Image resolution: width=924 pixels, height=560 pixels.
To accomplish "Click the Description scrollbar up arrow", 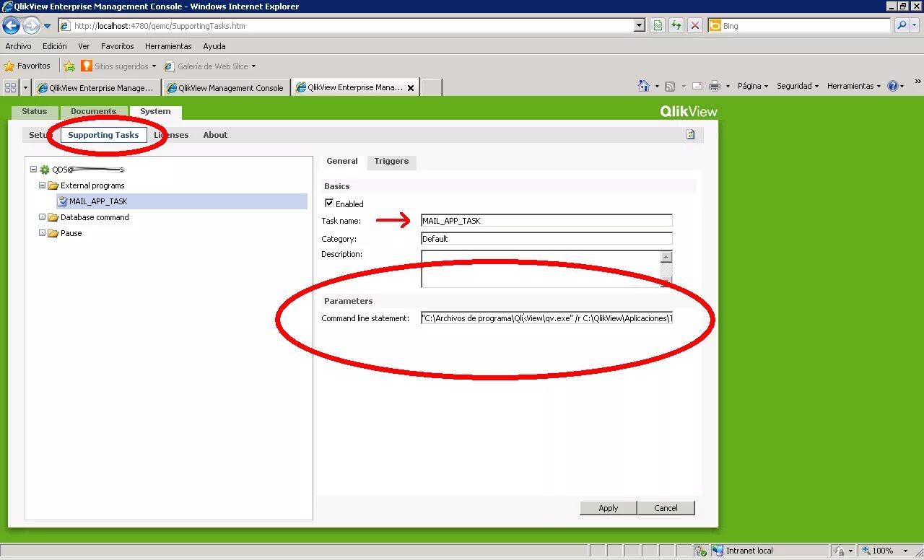I will [666, 257].
